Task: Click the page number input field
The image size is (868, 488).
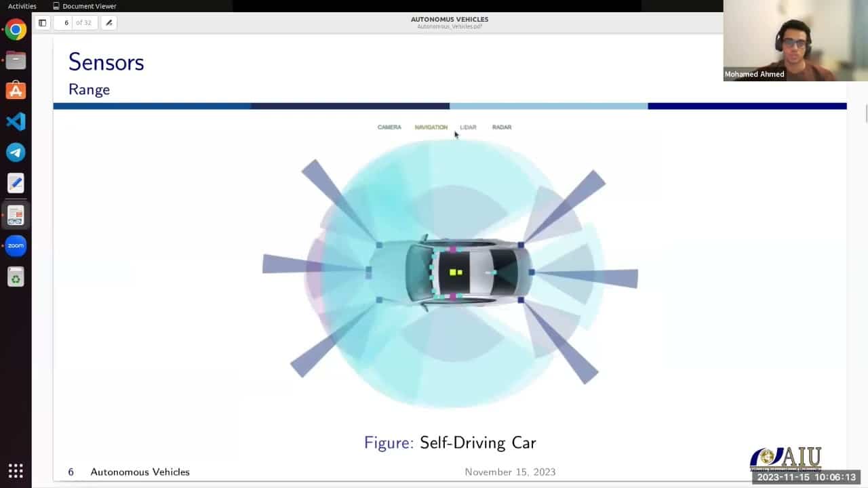Action: tap(66, 22)
